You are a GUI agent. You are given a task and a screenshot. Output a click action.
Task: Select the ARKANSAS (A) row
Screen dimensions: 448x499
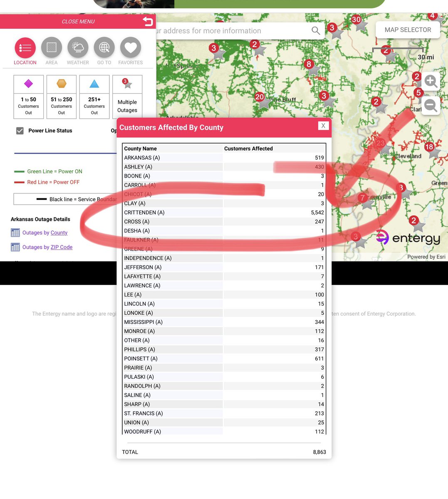224,158
